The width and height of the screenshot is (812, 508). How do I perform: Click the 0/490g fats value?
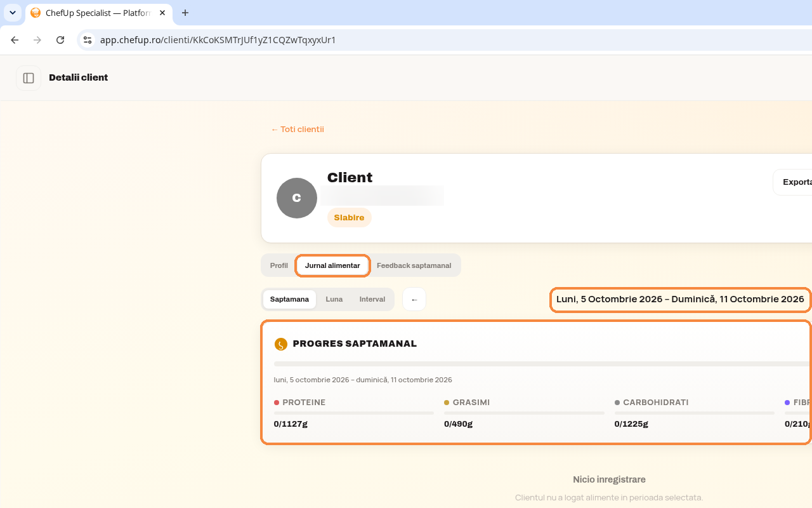pos(458,424)
